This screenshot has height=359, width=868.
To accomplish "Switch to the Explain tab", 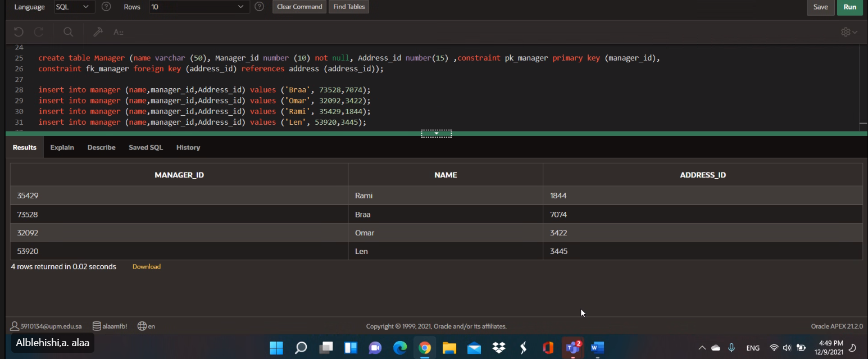I will coord(62,147).
